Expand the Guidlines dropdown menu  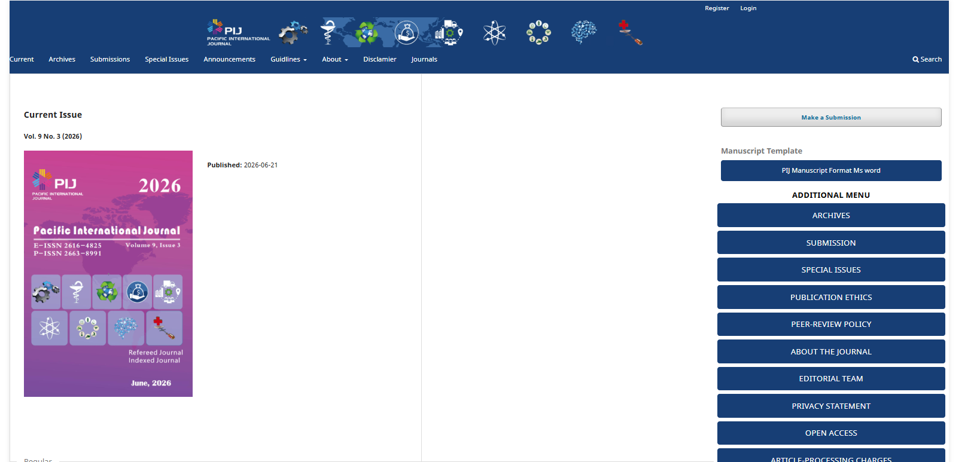point(288,59)
